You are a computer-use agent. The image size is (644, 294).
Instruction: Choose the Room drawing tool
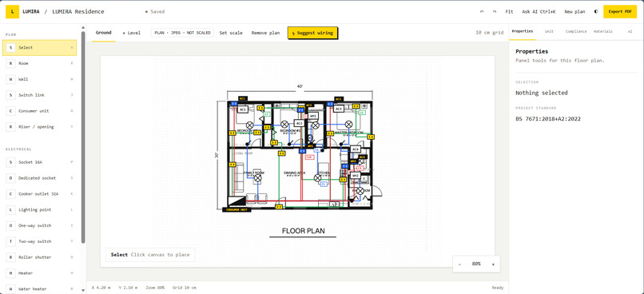pyautogui.click(x=39, y=63)
